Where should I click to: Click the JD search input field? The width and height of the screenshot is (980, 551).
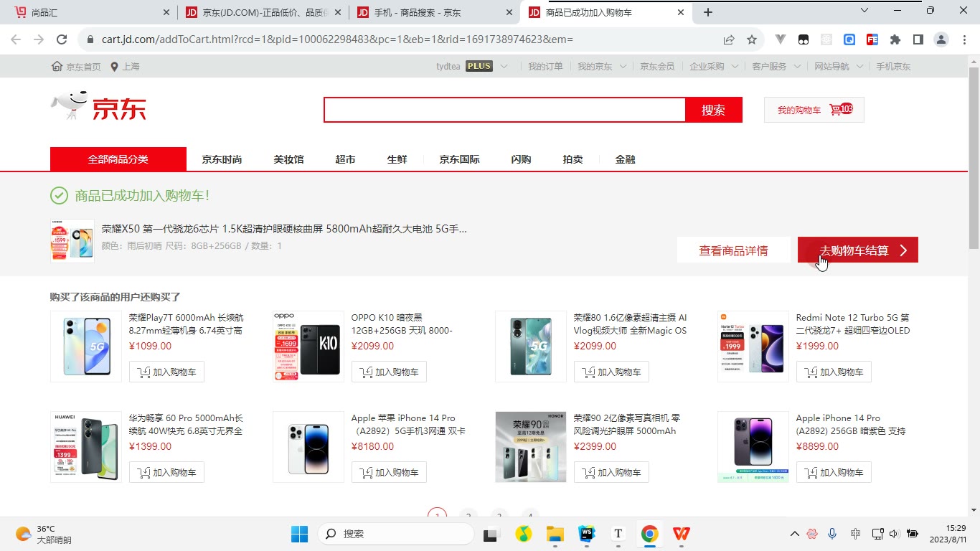click(504, 110)
